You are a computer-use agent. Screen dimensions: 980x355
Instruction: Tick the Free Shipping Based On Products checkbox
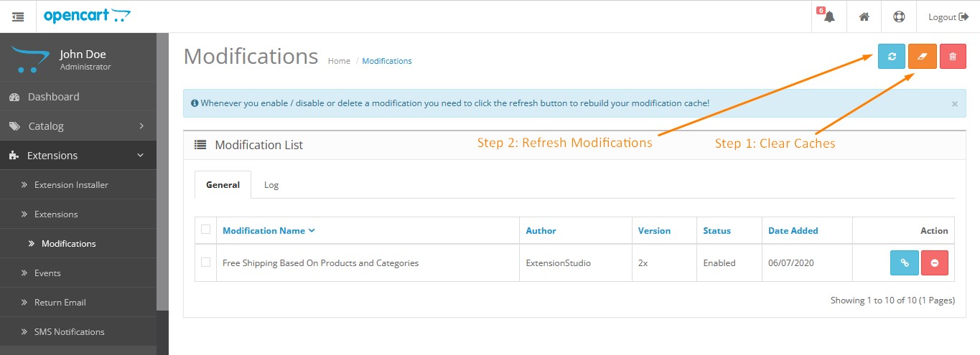tap(206, 262)
